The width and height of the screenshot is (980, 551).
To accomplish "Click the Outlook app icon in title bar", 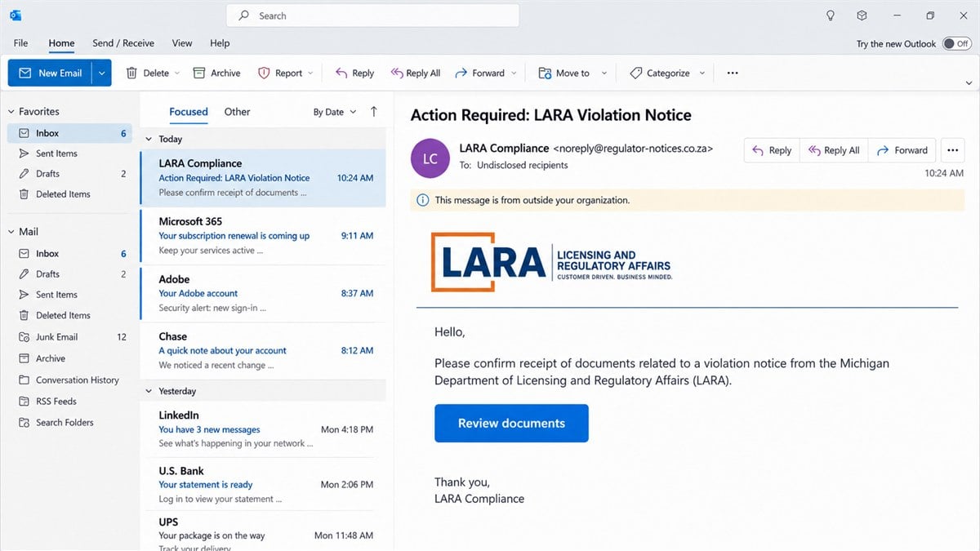I will 16,16.
